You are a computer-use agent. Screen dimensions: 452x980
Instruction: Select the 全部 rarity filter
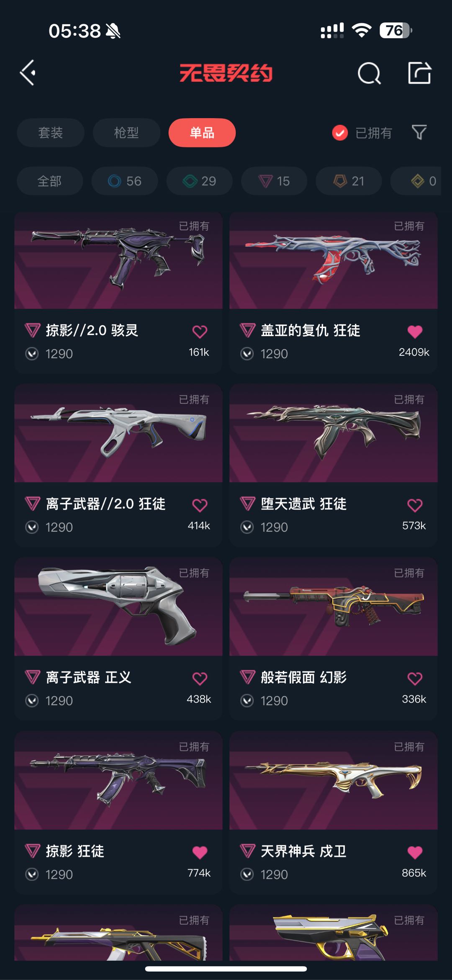[50, 181]
